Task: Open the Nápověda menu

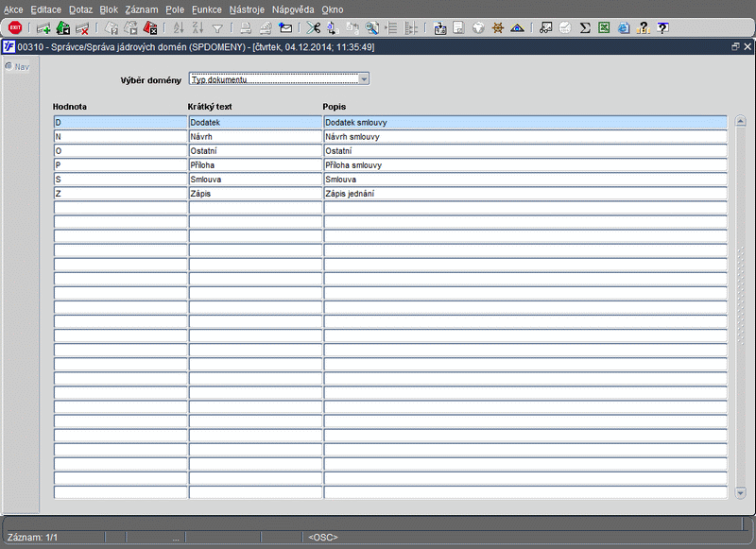Action: click(293, 9)
